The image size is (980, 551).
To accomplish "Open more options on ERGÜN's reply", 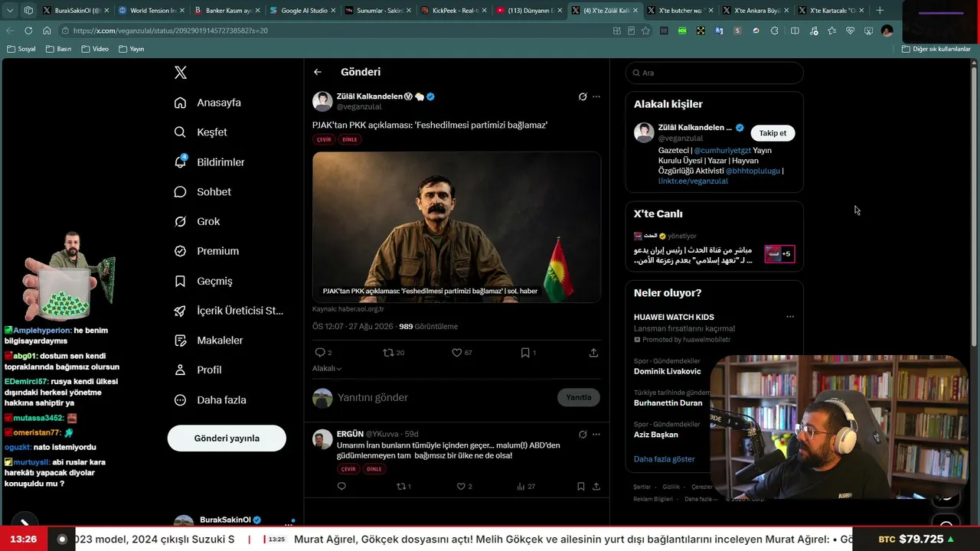I will pyautogui.click(x=596, y=434).
